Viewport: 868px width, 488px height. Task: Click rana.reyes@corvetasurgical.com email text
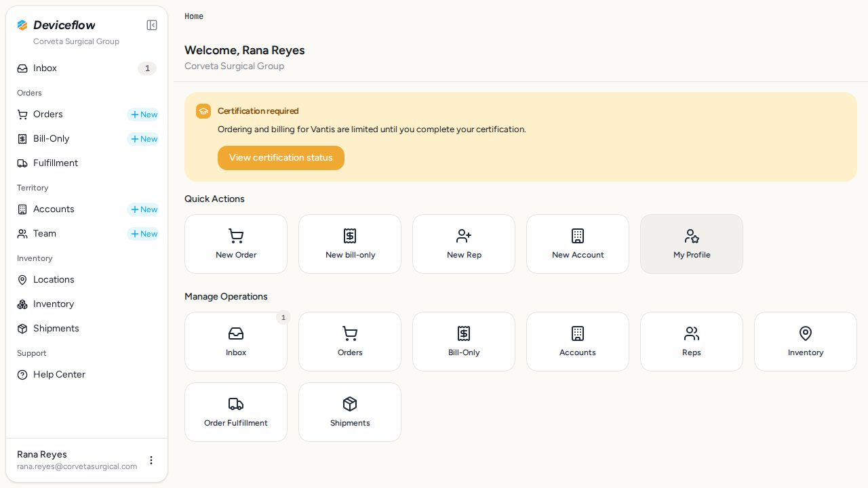[x=77, y=466]
